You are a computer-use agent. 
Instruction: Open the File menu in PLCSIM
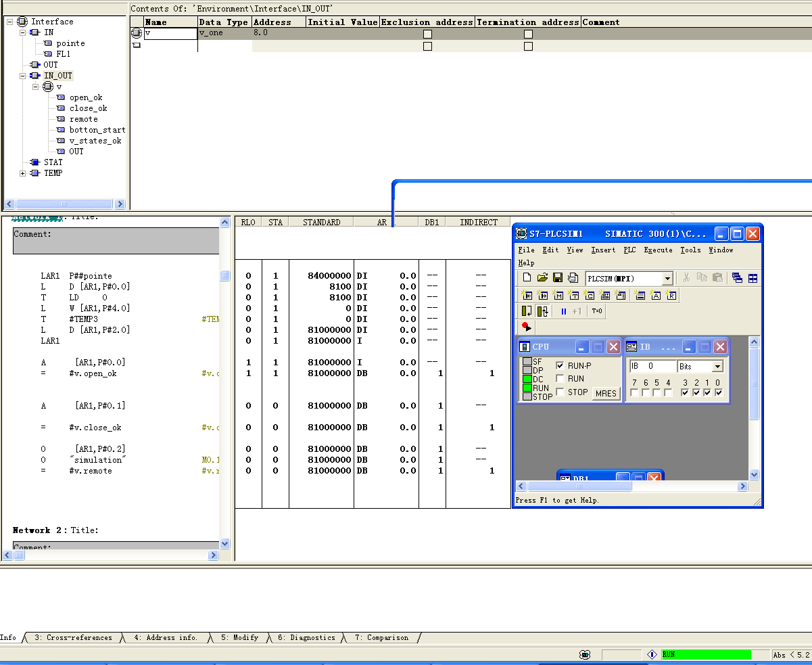click(526, 250)
